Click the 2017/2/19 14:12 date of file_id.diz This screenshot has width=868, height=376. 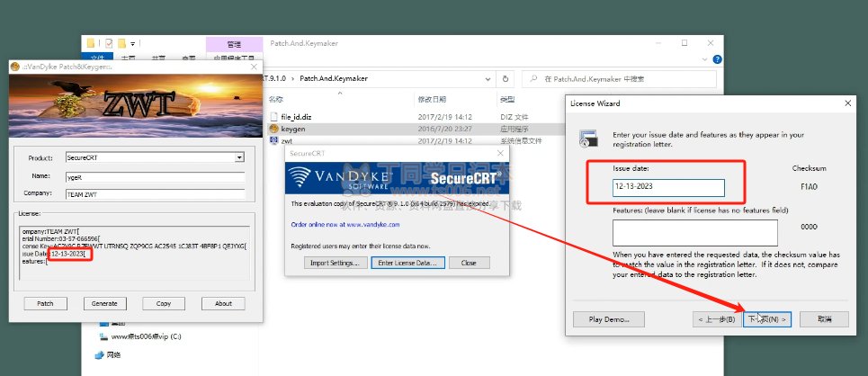click(444, 117)
